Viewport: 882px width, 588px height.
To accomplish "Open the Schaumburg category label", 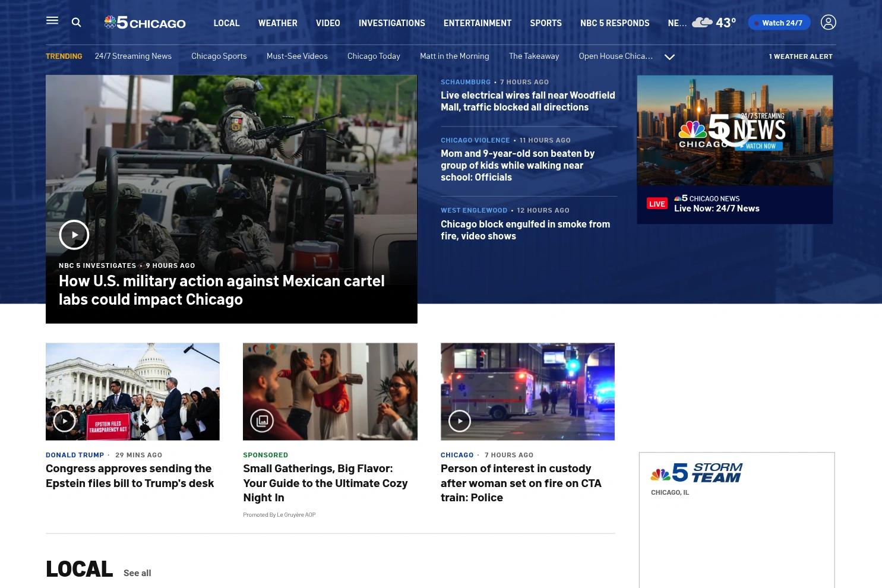I will (466, 82).
